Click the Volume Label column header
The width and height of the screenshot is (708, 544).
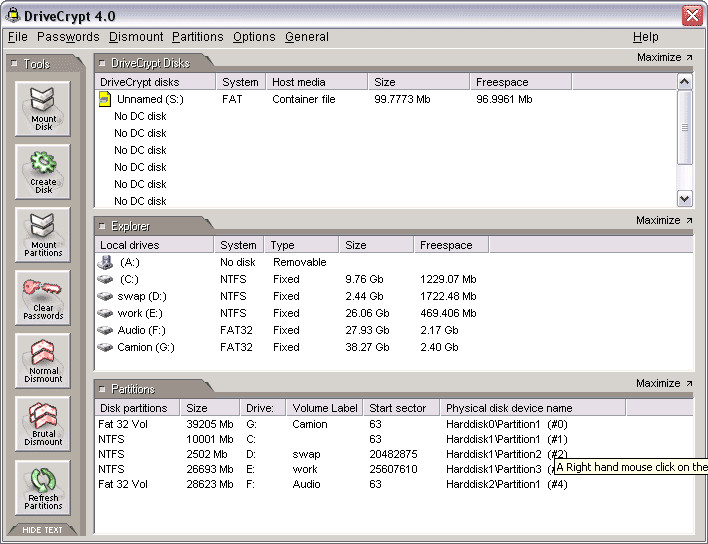pos(325,408)
